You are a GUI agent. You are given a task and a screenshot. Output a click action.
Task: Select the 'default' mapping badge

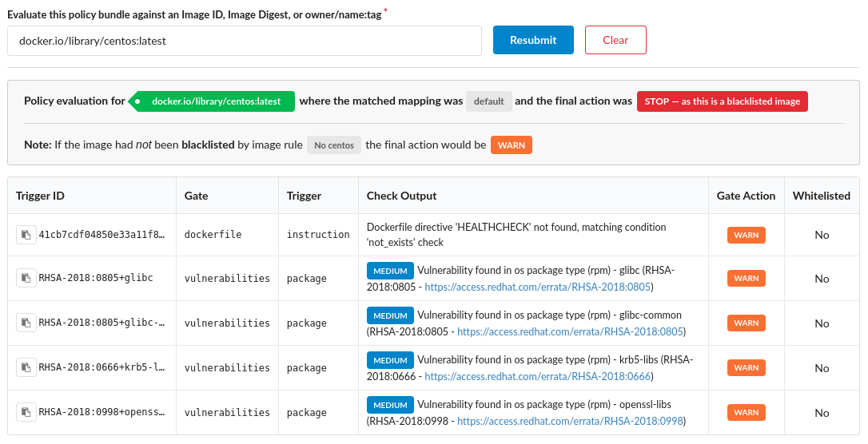coord(488,101)
